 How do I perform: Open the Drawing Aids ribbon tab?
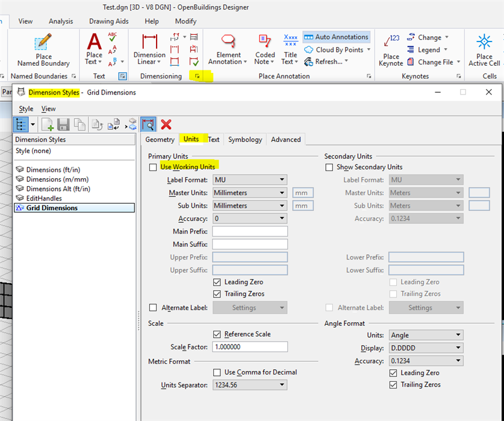[108, 21]
